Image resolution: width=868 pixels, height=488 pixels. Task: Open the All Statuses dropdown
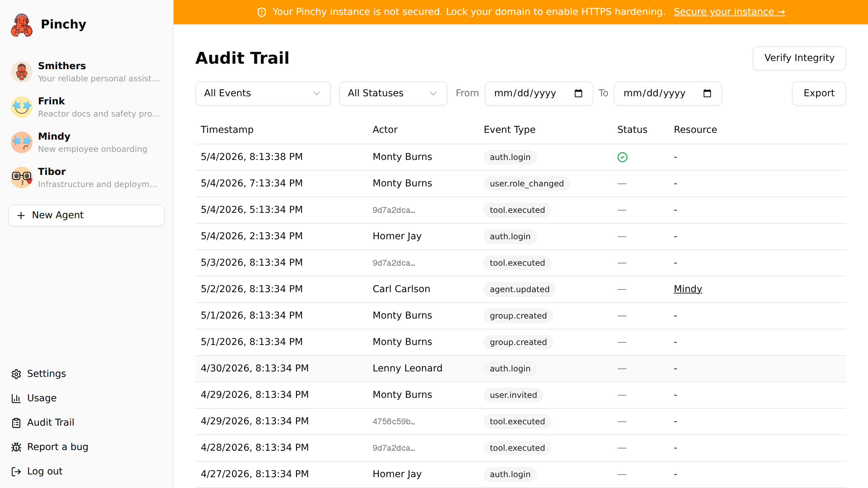pyautogui.click(x=393, y=93)
